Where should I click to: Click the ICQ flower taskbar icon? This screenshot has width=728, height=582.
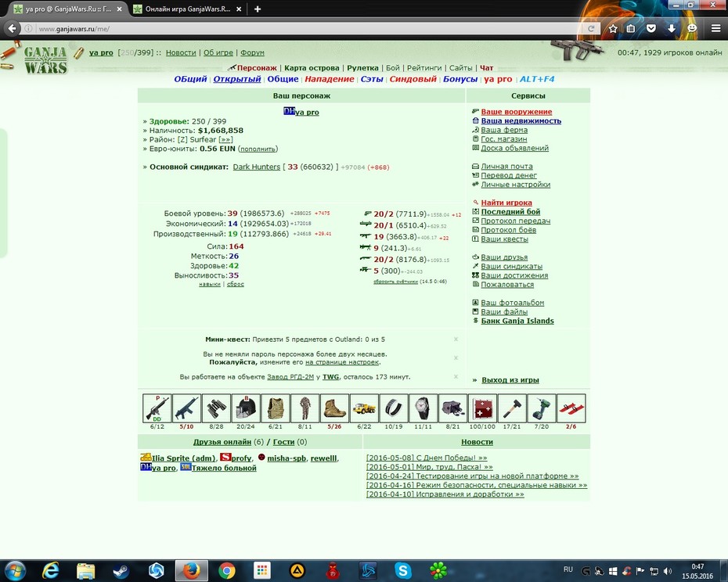click(x=438, y=570)
